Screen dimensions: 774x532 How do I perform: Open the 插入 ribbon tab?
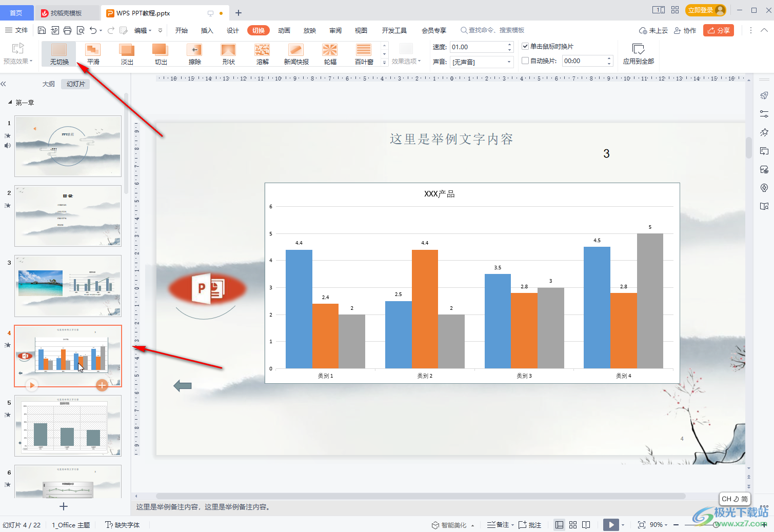pyautogui.click(x=207, y=31)
